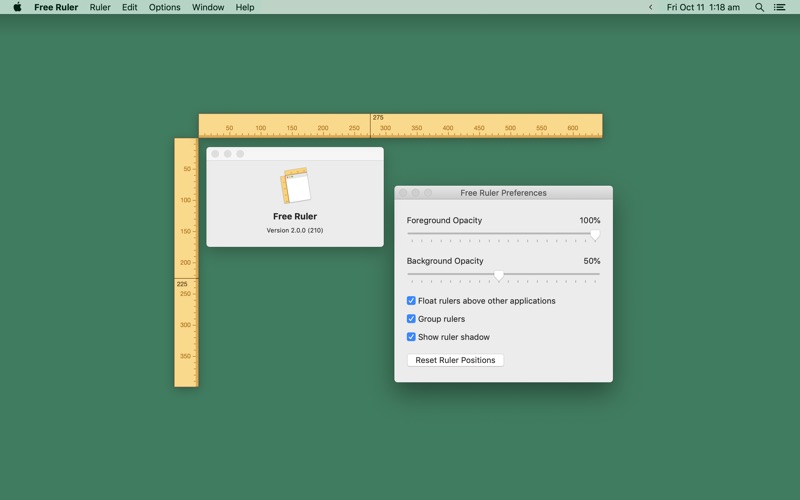
Task: Click the vertical ruler at 100 mark
Action: pos(186,200)
